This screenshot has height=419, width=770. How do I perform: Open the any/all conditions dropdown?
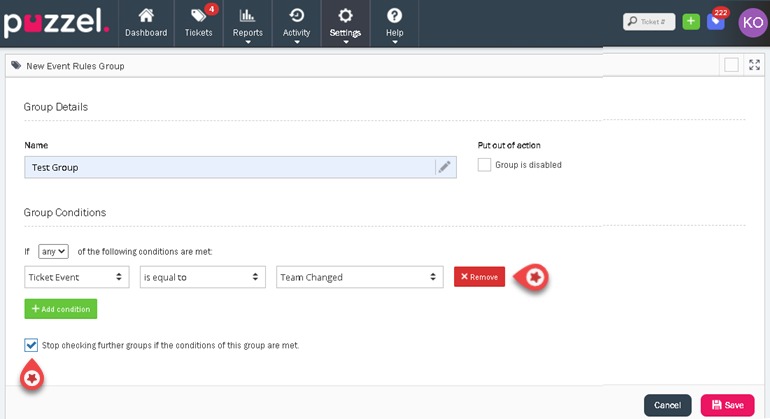(53, 252)
